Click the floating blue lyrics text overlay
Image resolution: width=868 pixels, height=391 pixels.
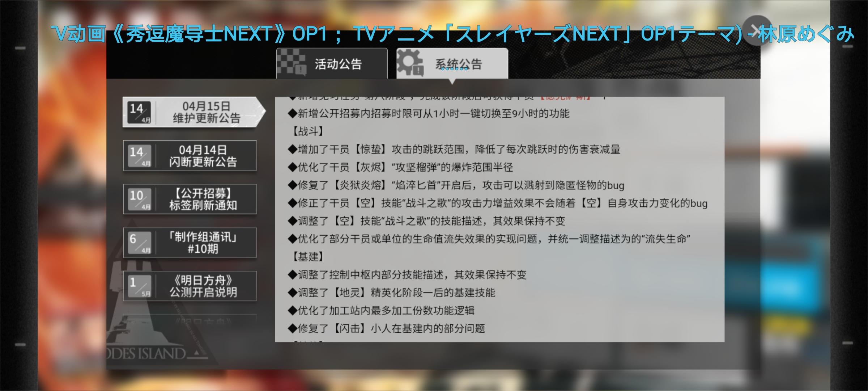(452, 34)
